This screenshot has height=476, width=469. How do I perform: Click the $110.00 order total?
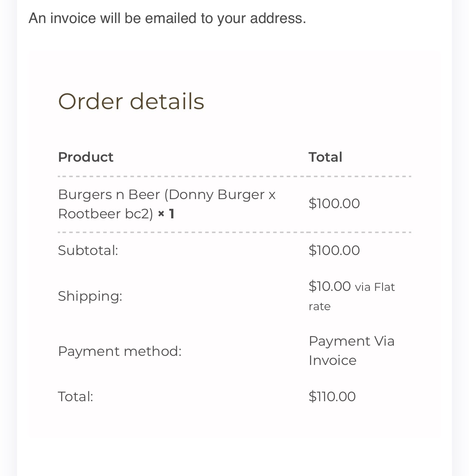click(332, 397)
